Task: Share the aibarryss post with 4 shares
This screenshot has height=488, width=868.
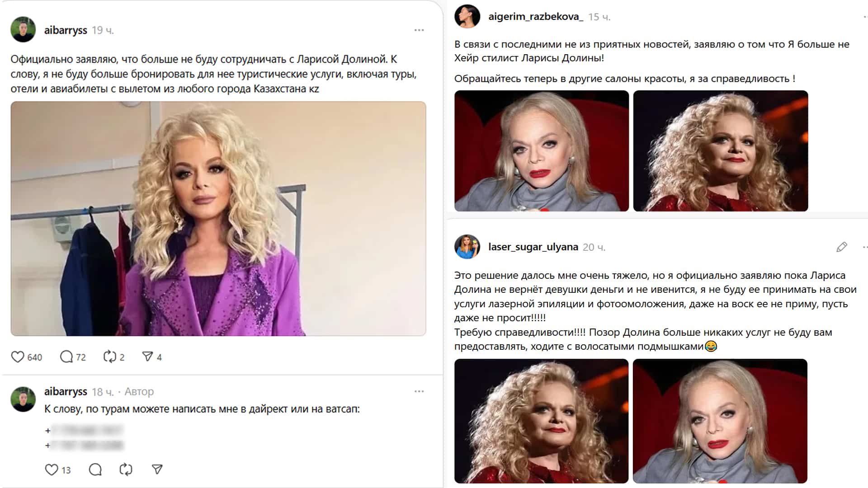Action: click(147, 357)
